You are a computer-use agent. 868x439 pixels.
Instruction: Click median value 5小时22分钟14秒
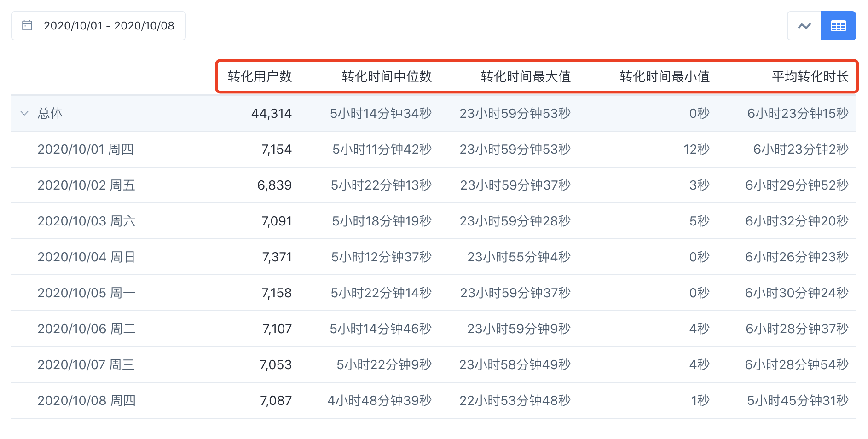pos(381,293)
